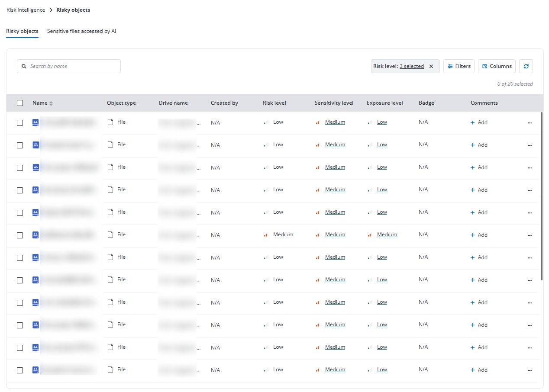Viewport: 549px width, 392px height.
Task: Click the magnifier icon in search box
Action: pyautogui.click(x=24, y=66)
